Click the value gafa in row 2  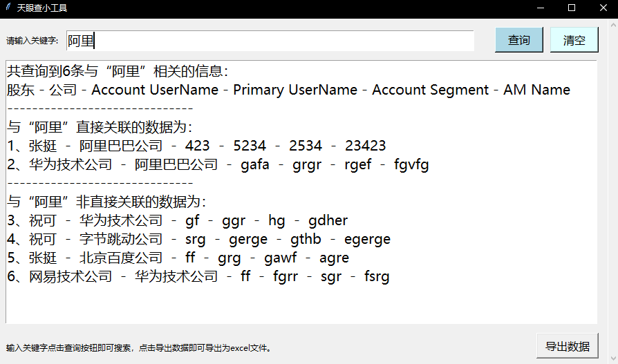[x=255, y=164]
